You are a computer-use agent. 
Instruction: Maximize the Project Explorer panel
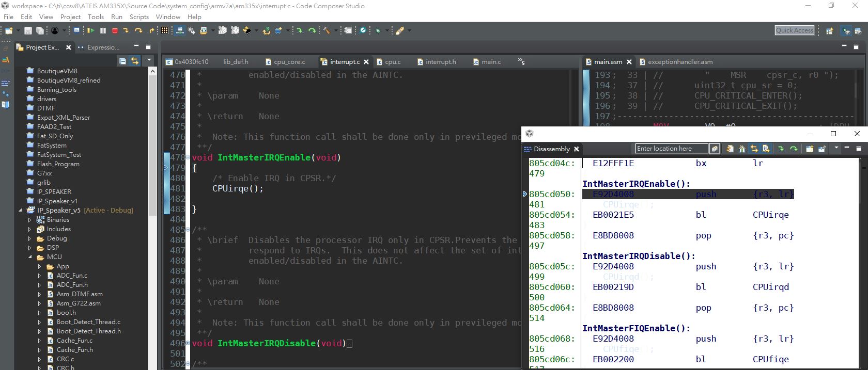(148, 47)
